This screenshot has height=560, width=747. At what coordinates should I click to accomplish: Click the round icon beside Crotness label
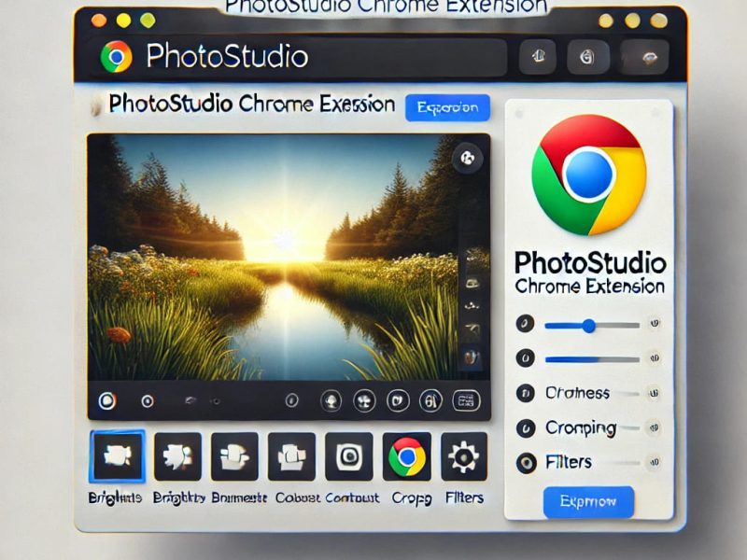(x=526, y=393)
